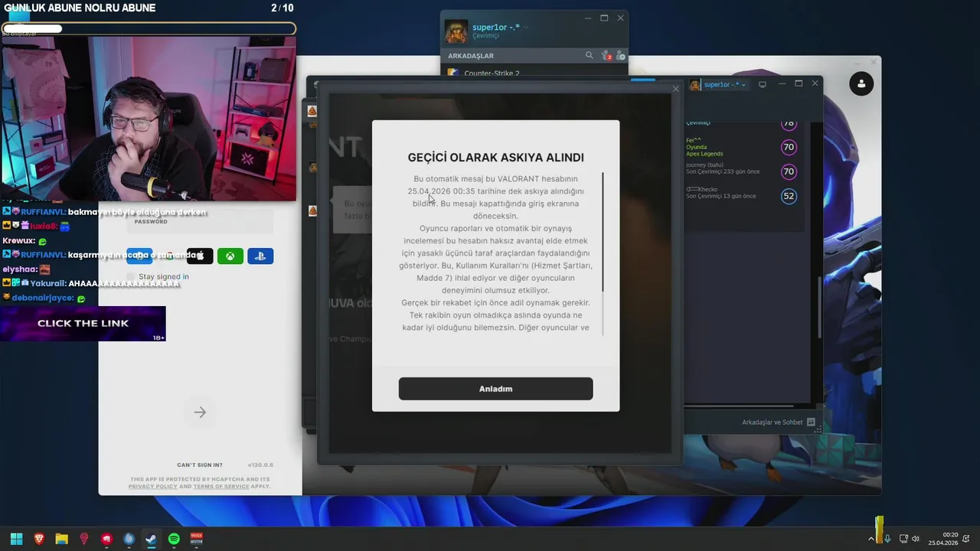
Task: Click the microphone icon in system tray
Action: pyautogui.click(x=887, y=539)
